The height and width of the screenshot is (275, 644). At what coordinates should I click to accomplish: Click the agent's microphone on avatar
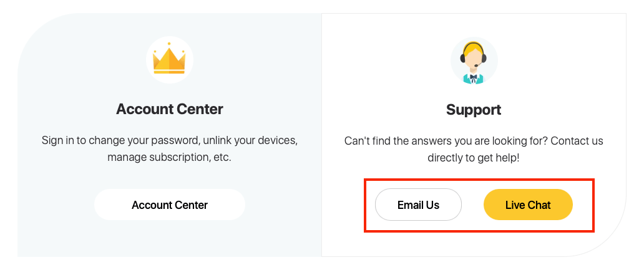(x=477, y=65)
